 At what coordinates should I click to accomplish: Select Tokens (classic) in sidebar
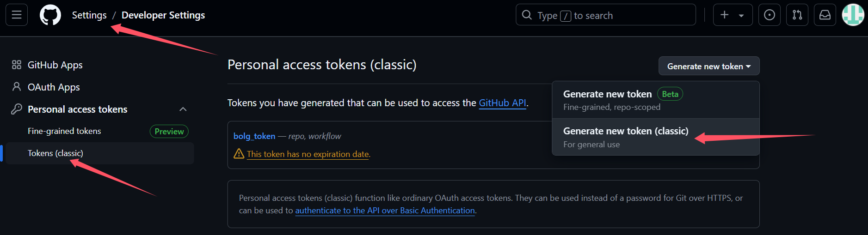coord(55,153)
